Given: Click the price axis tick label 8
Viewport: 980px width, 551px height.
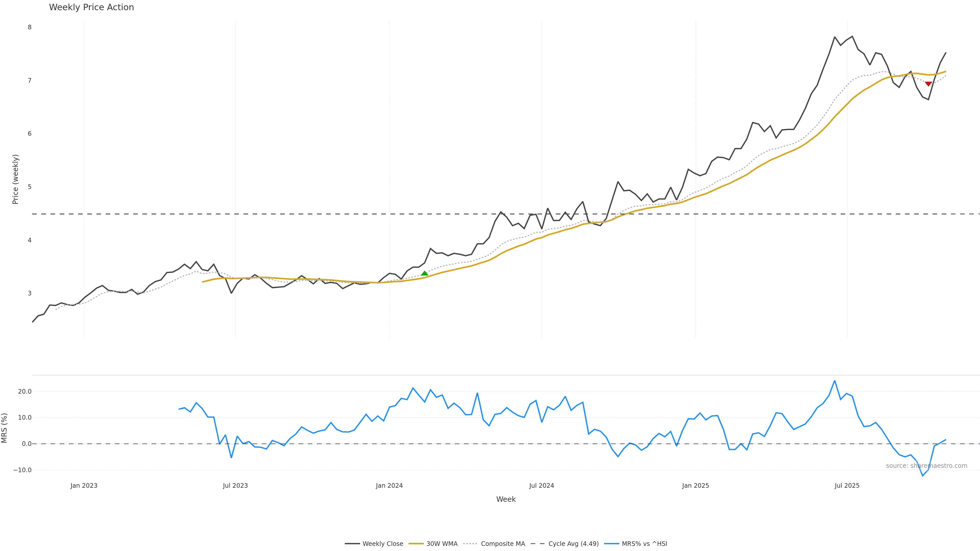Looking at the screenshot, I should tap(29, 27).
